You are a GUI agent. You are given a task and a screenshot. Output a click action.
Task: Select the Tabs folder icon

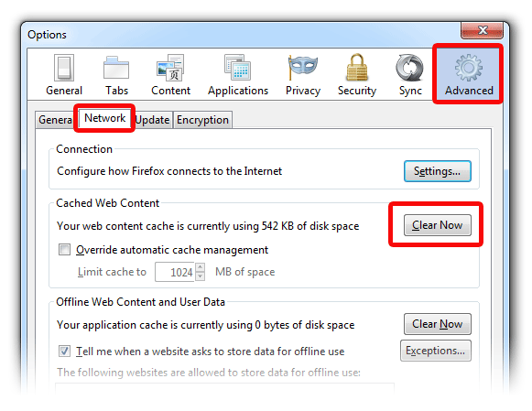[116, 68]
